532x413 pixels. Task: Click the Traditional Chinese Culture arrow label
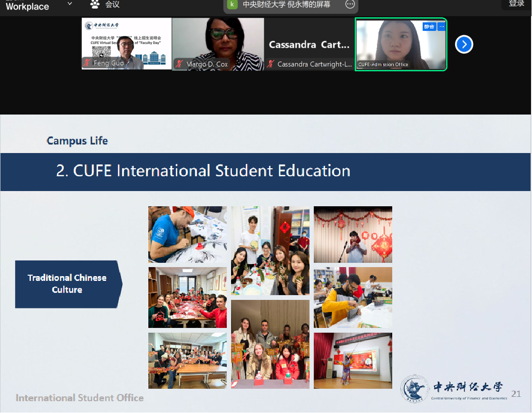click(x=68, y=284)
